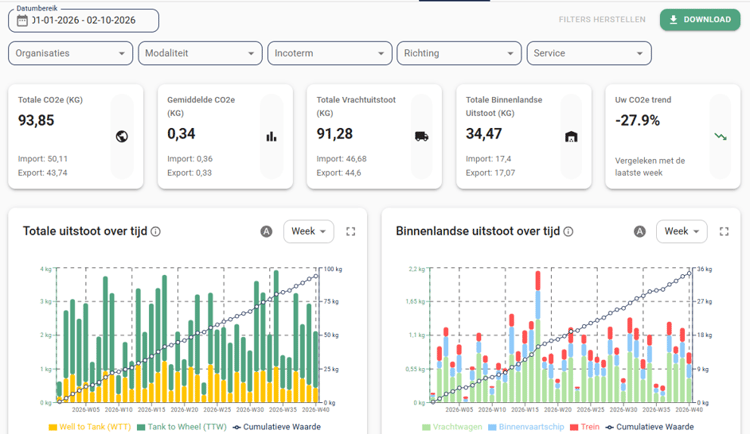Click bar chart icon on Gemiddelde CO2e card
The width and height of the screenshot is (750, 434).
271,137
